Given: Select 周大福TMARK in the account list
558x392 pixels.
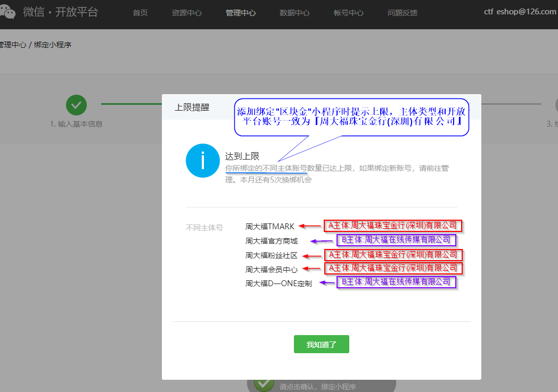Looking at the screenshot, I should (x=270, y=227).
